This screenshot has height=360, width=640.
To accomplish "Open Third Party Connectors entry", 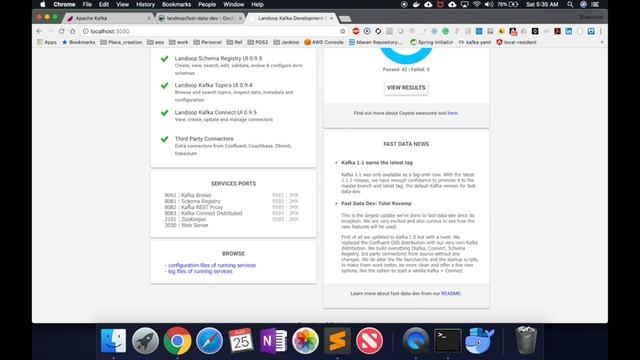I will (204, 139).
